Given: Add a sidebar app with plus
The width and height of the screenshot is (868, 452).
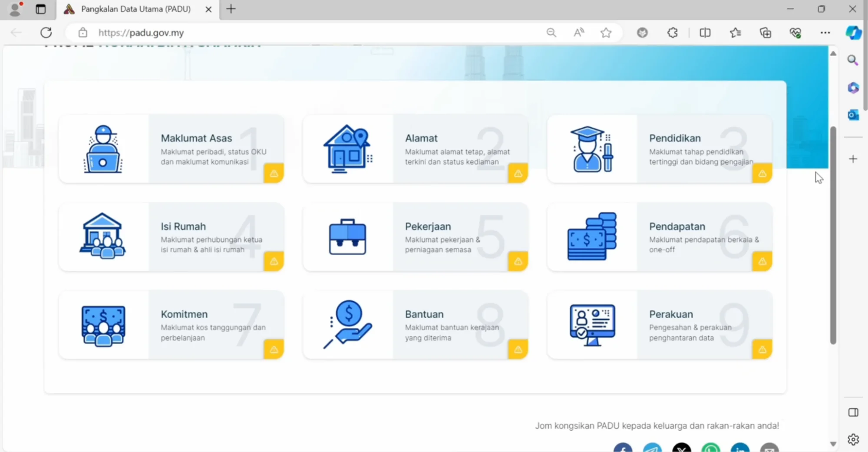Looking at the screenshot, I should (853, 159).
